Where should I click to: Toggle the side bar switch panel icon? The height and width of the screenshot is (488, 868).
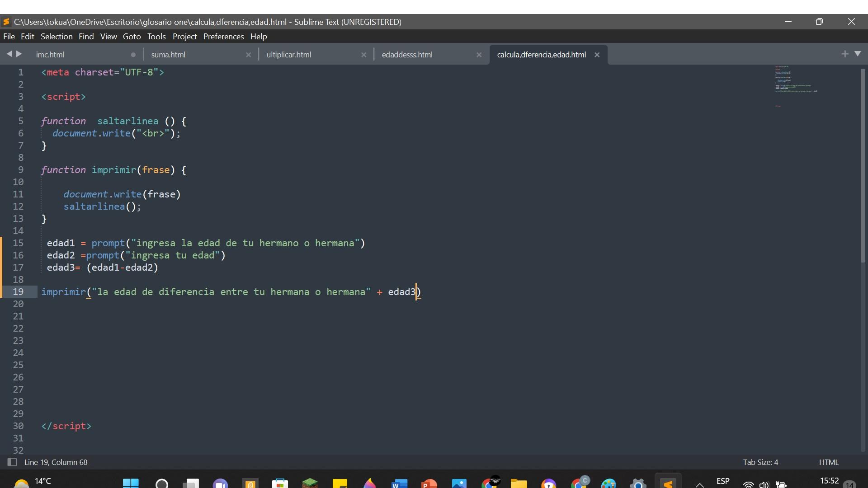click(x=12, y=462)
